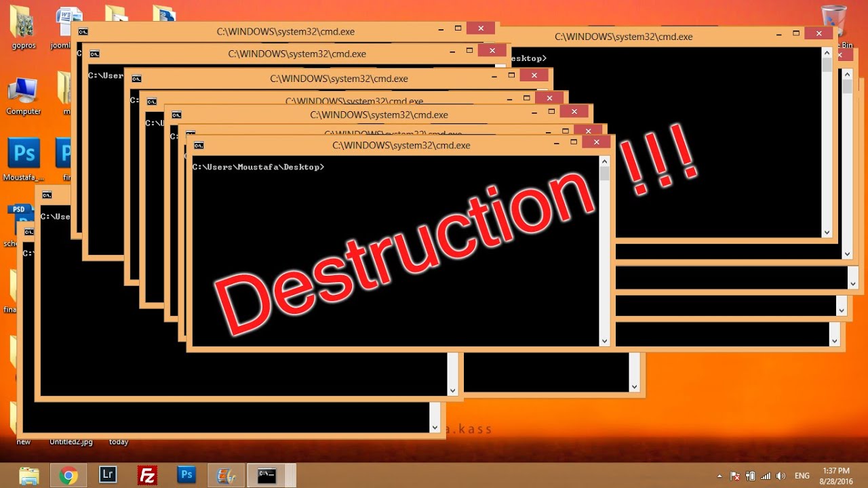Click the front cmd window's scrollbar thumb

pos(605,174)
